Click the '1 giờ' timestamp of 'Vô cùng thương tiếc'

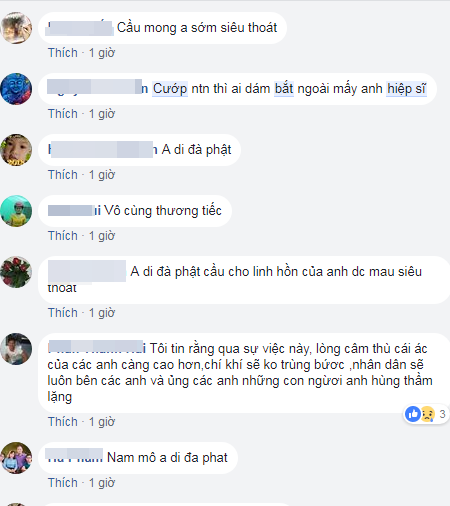click(x=102, y=236)
